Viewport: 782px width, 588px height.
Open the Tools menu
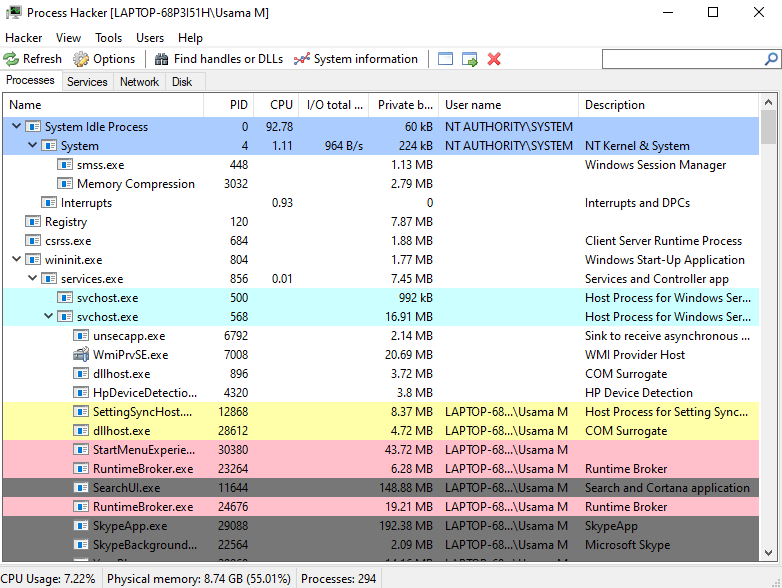(108, 38)
